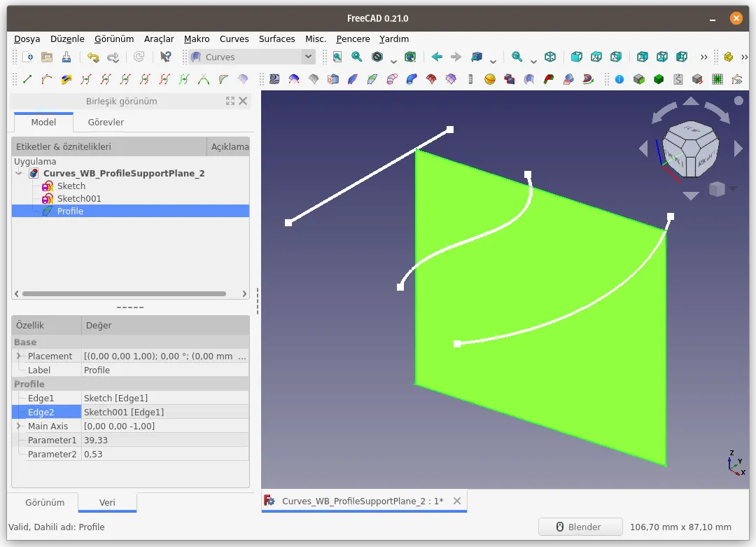
Task: Open the Düzenle menu
Action: click(x=67, y=39)
